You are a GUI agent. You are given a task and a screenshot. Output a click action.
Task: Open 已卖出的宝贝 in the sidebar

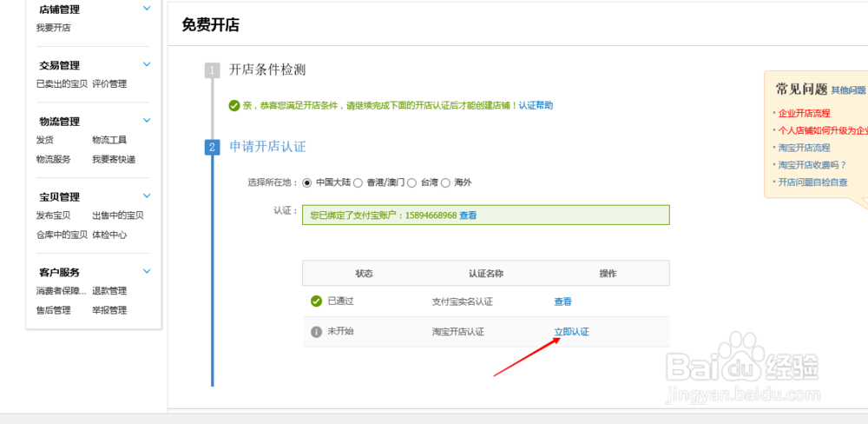click(62, 84)
